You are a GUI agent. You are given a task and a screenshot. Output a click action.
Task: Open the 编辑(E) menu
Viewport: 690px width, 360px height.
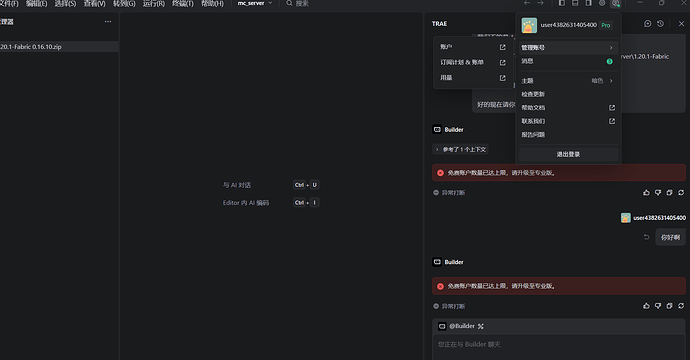(x=36, y=4)
